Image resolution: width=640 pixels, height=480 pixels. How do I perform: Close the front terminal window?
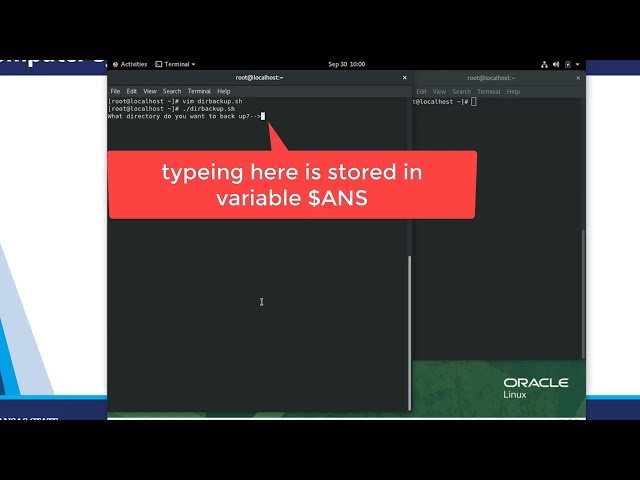point(404,78)
